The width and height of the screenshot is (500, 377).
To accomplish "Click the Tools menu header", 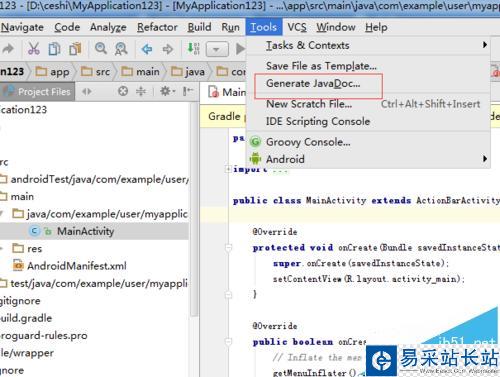I will [264, 27].
